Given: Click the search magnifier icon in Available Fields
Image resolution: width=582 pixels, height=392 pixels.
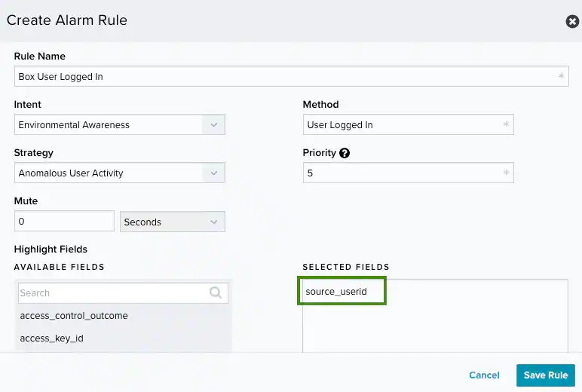Looking at the screenshot, I should [x=216, y=292].
